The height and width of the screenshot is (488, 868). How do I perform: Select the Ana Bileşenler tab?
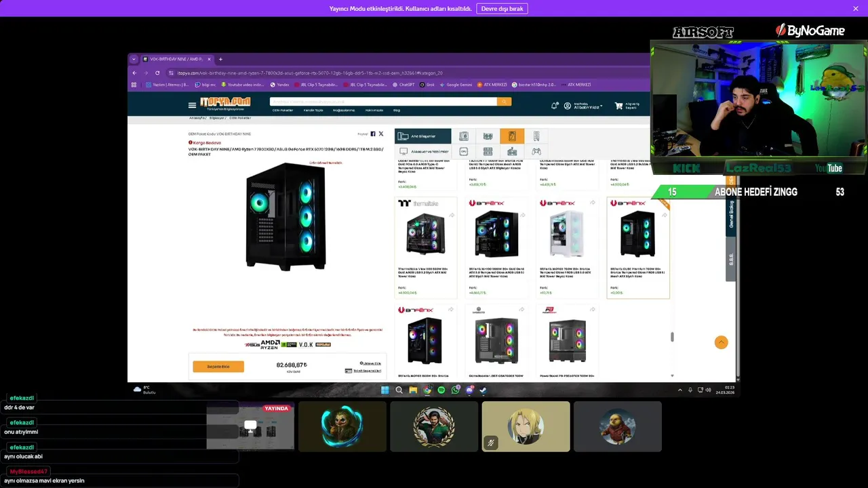[x=423, y=136]
